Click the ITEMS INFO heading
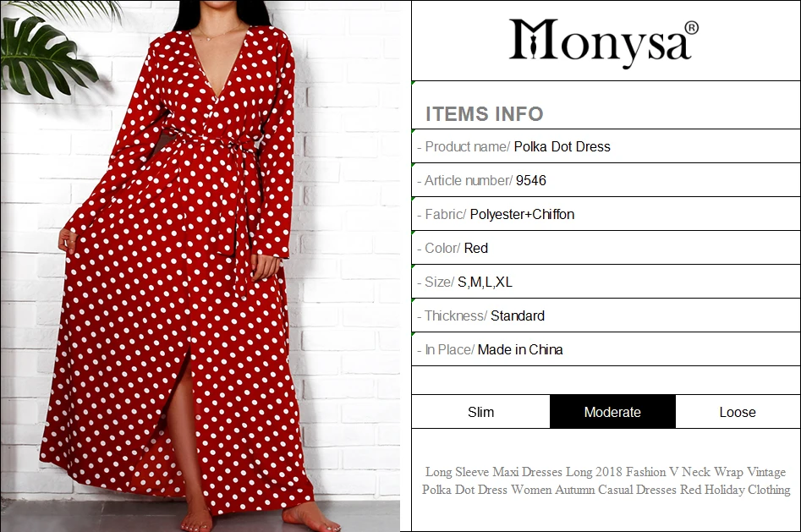801x532 pixels. click(x=485, y=114)
